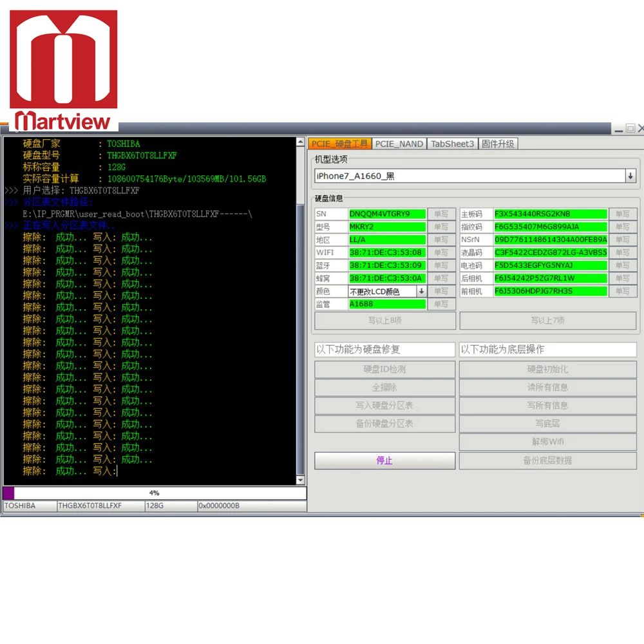Click 单写 button for WIFI row

point(441,252)
